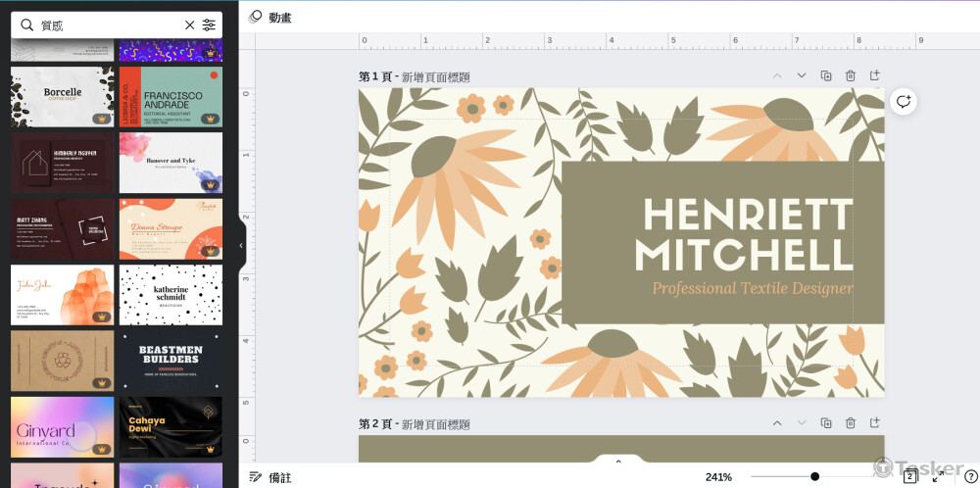Add a new page after page 1

point(875,76)
